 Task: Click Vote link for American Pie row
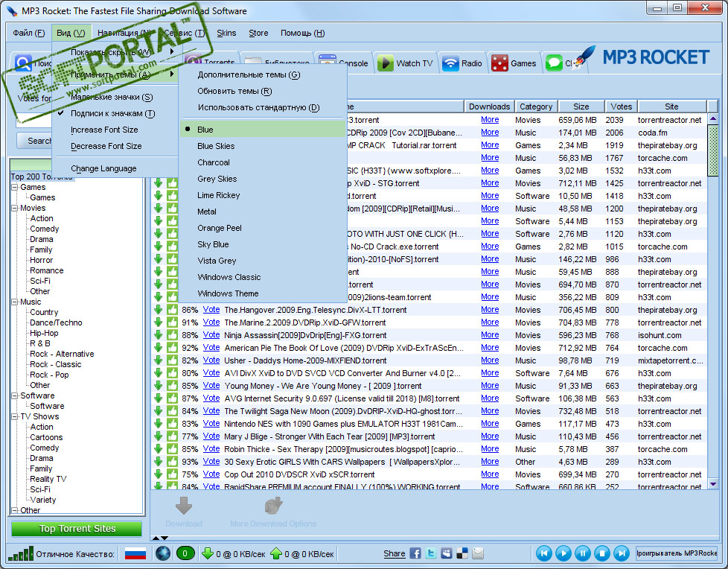(x=211, y=348)
